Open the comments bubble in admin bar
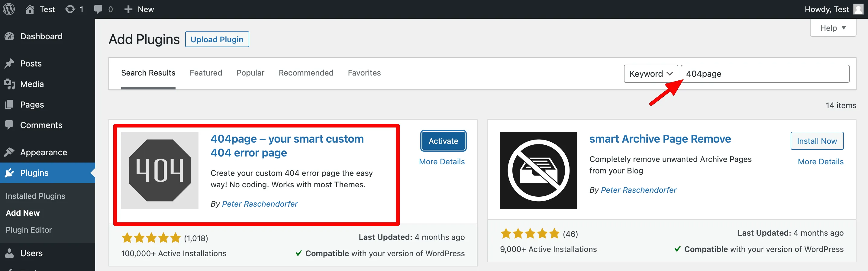 point(98,9)
